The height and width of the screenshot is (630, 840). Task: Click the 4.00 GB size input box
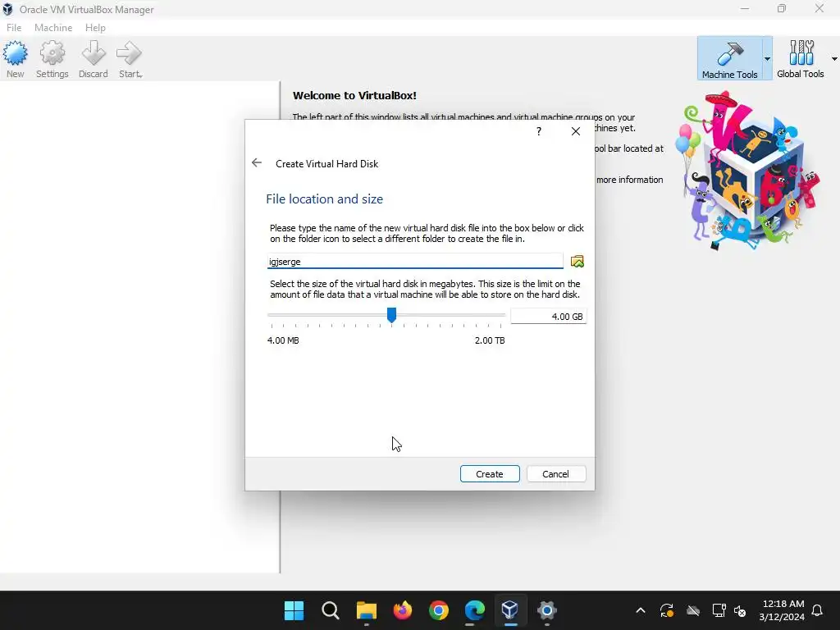point(548,317)
